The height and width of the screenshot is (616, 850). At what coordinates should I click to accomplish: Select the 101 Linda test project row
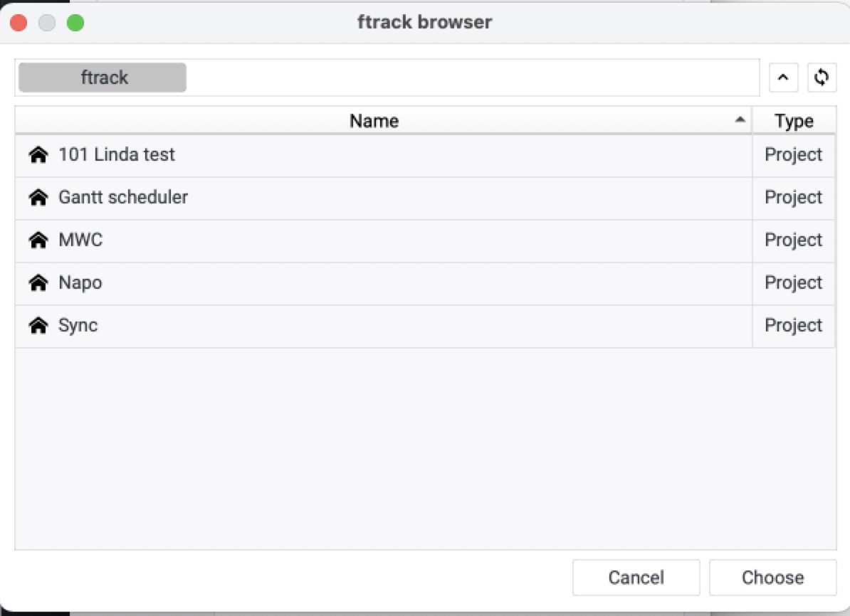(285, 154)
